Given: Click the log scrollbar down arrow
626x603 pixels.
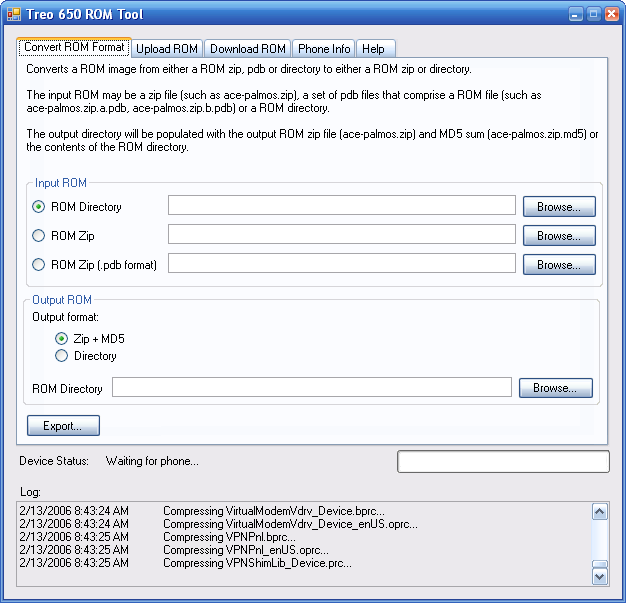Looking at the screenshot, I should (x=600, y=577).
